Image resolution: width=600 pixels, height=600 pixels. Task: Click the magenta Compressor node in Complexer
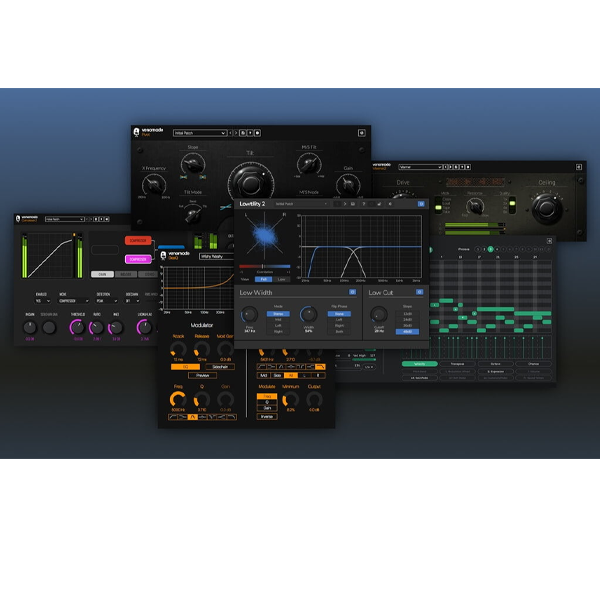click(138, 259)
